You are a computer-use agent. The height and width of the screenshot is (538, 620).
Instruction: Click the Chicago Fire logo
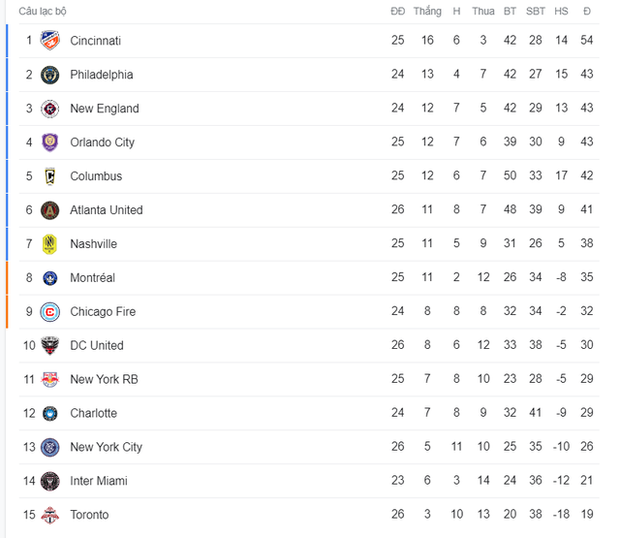point(50,312)
